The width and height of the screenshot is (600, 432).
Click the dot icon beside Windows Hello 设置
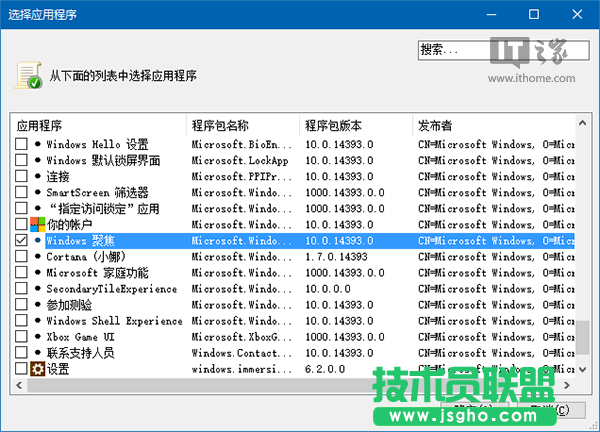[37, 145]
